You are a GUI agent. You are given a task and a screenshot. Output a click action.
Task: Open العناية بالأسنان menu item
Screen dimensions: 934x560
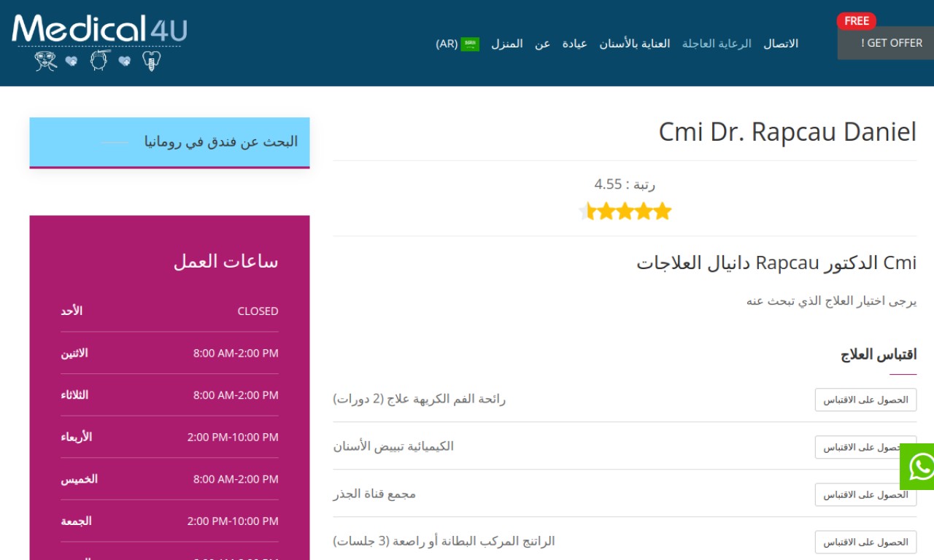[x=635, y=44]
